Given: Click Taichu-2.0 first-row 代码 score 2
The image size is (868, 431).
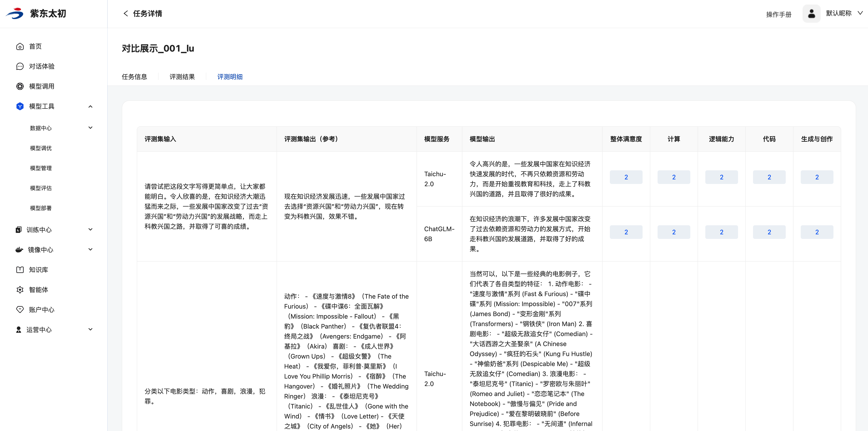Looking at the screenshot, I should pyautogui.click(x=769, y=177).
